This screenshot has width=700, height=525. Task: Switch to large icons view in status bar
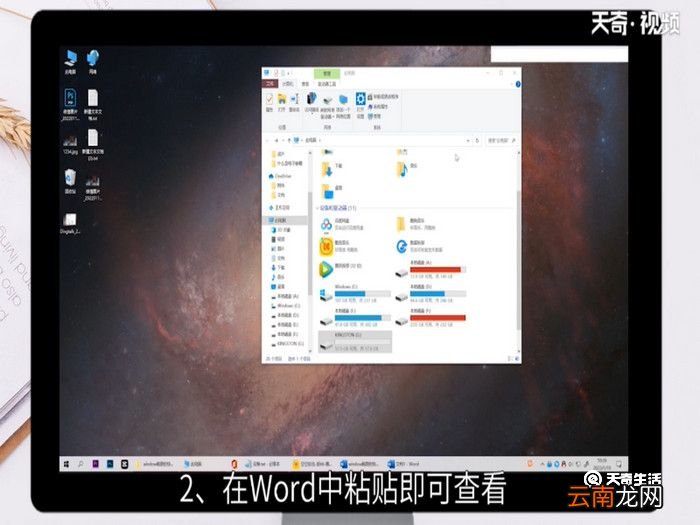point(517,358)
